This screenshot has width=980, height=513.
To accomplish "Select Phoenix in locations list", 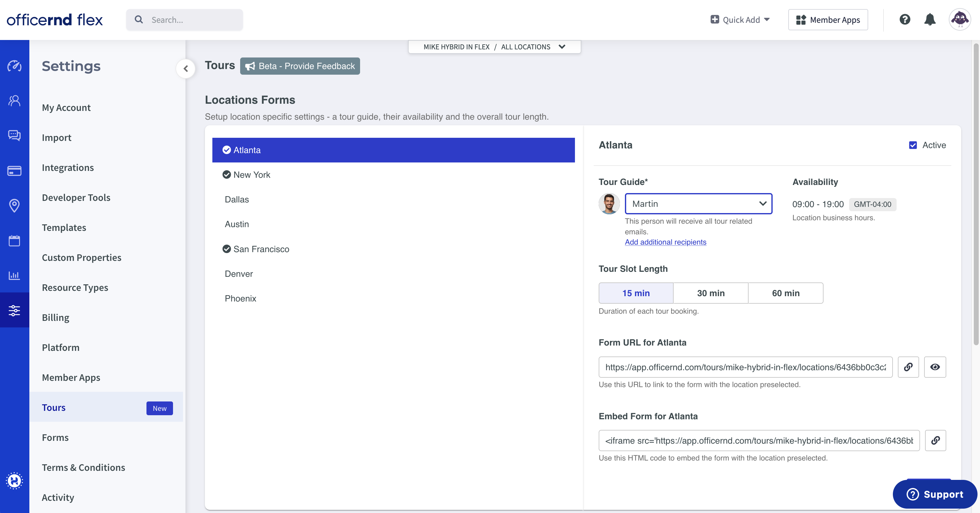I will click(x=393, y=298).
